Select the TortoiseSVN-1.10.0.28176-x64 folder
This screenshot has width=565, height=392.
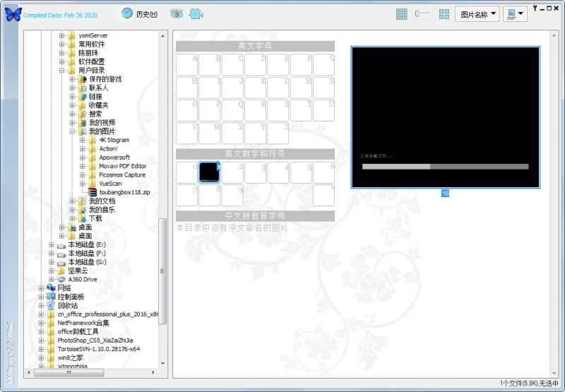[99, 349]
